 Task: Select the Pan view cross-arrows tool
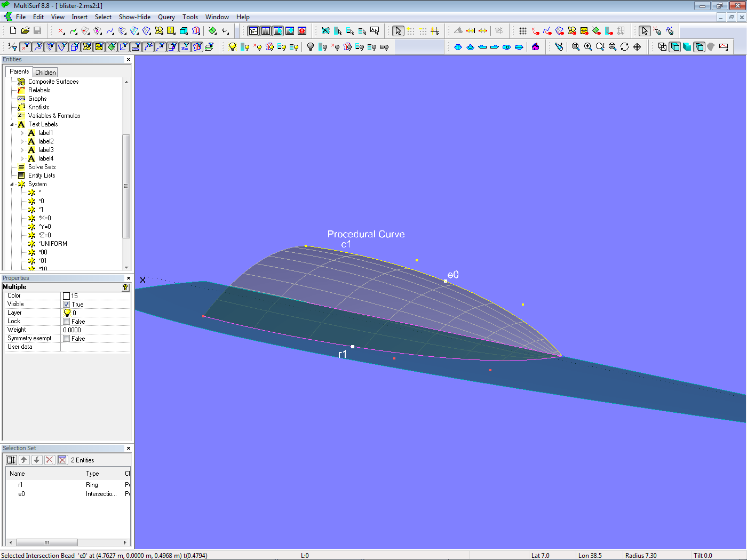pos(637,47)
